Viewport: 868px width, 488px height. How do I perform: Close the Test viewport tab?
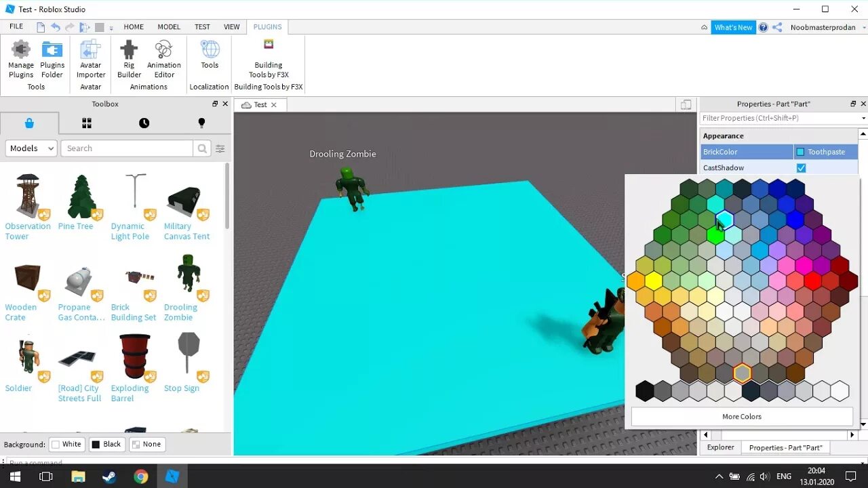click(x=274, y=104)
